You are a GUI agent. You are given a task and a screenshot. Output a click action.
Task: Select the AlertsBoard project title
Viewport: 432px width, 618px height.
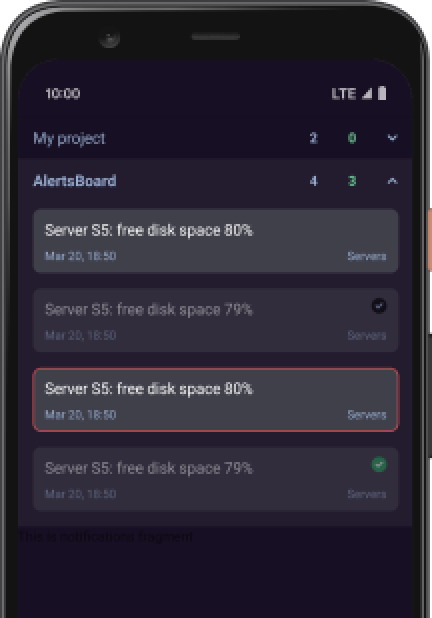pos(75,181)
